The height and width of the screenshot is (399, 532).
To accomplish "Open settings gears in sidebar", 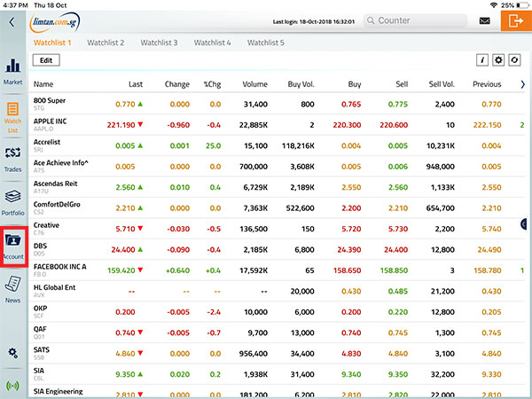I will [13, 353].
